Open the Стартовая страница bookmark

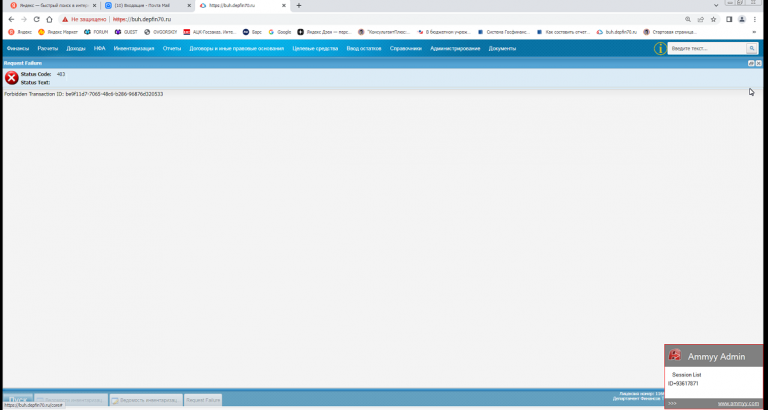[x=670, y=32]
